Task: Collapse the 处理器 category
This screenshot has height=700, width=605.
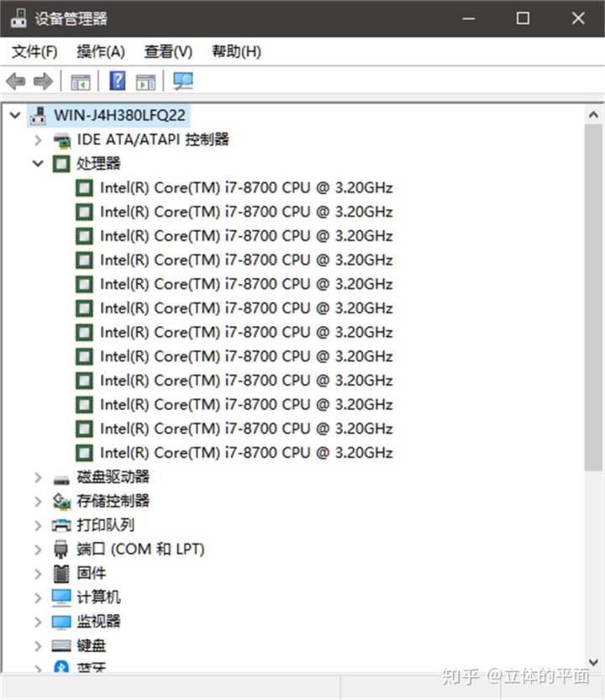Action: 39,164
